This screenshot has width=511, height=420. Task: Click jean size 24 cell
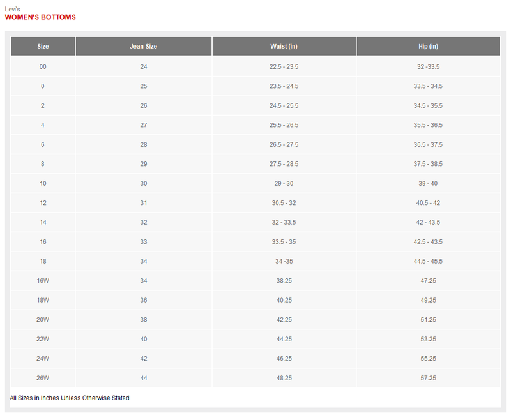[x=143, y=67]
